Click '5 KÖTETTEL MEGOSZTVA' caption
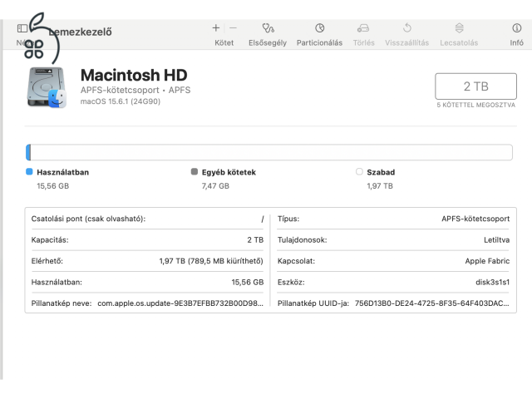 pos(475,105)
